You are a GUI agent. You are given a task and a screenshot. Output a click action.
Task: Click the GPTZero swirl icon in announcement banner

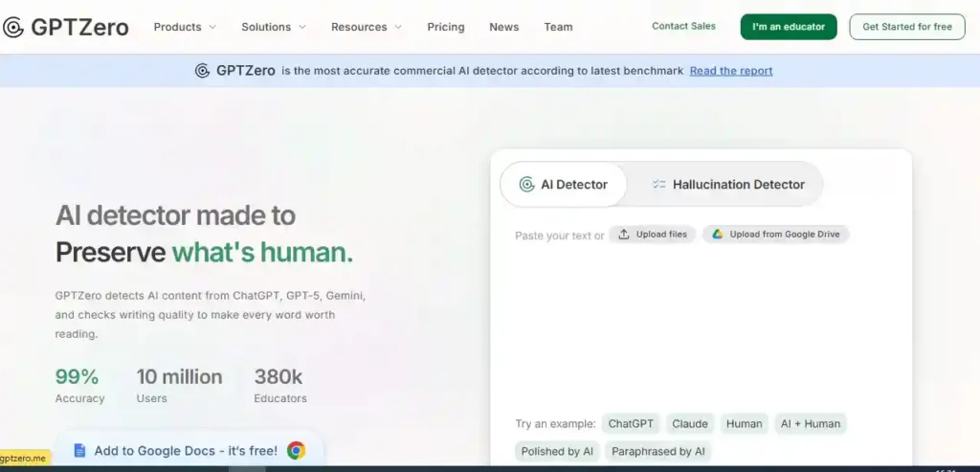(202, 71)
